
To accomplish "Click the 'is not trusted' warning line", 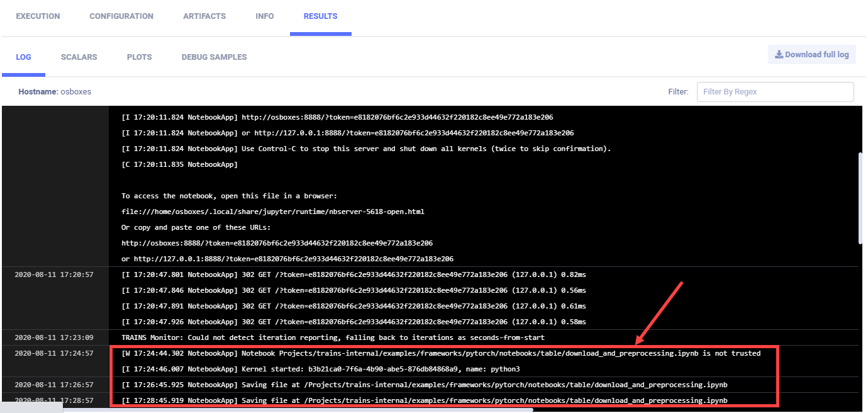I will coord(440,353).
